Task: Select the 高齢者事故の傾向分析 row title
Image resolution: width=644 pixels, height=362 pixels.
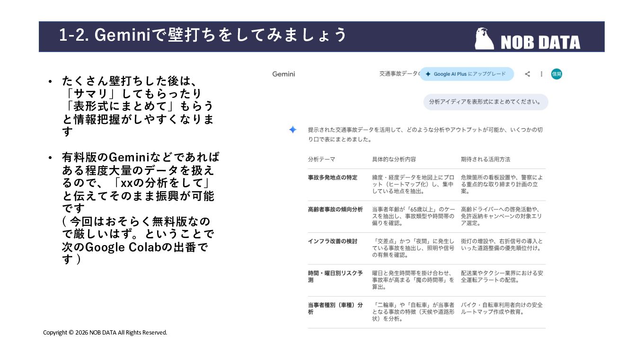Action: 335,209
